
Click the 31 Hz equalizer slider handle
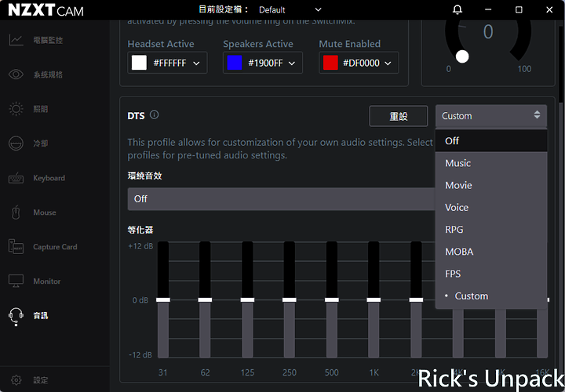[163, 299]
